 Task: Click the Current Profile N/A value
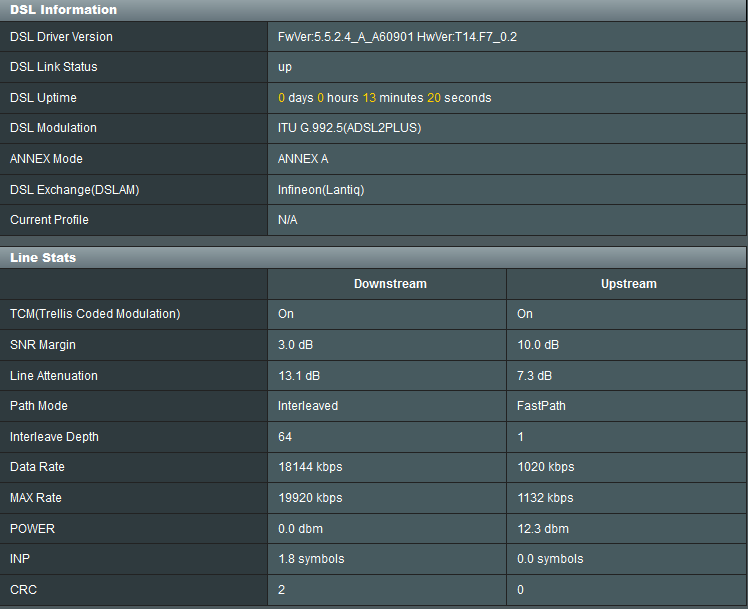click(288, 220)
